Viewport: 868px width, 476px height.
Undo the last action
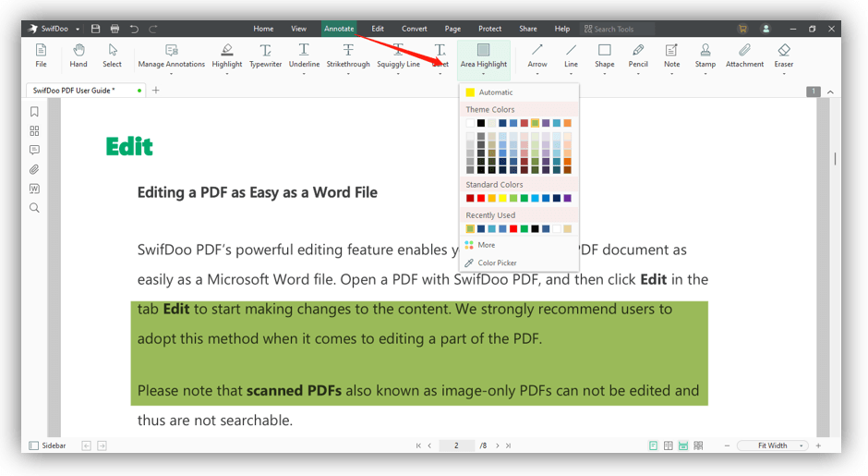(x=134, y=29)
